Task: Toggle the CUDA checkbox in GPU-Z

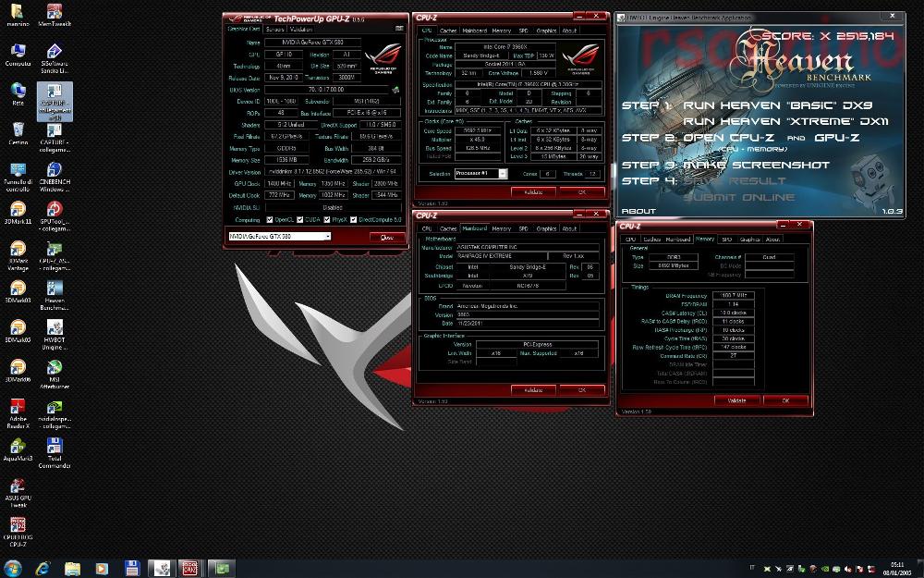Action: tap(299, 219)
